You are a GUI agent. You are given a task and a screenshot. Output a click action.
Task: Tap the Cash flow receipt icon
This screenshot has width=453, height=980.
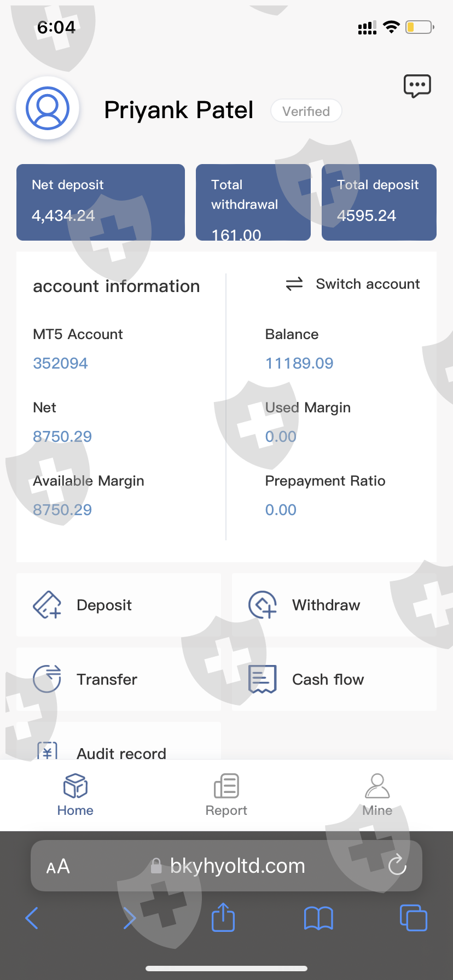(263, 679)
